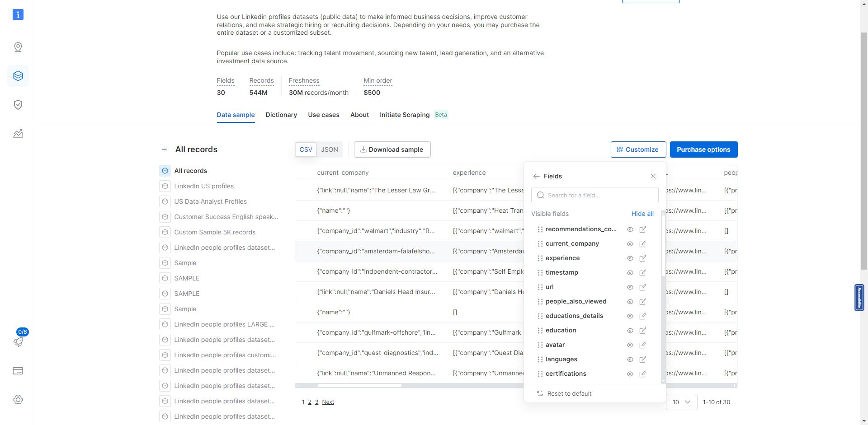Grab the drag handle for experience field
Image resolution: width=868 pixels, height=425 pixels.
pyautogui.click(x=540, y=258)
